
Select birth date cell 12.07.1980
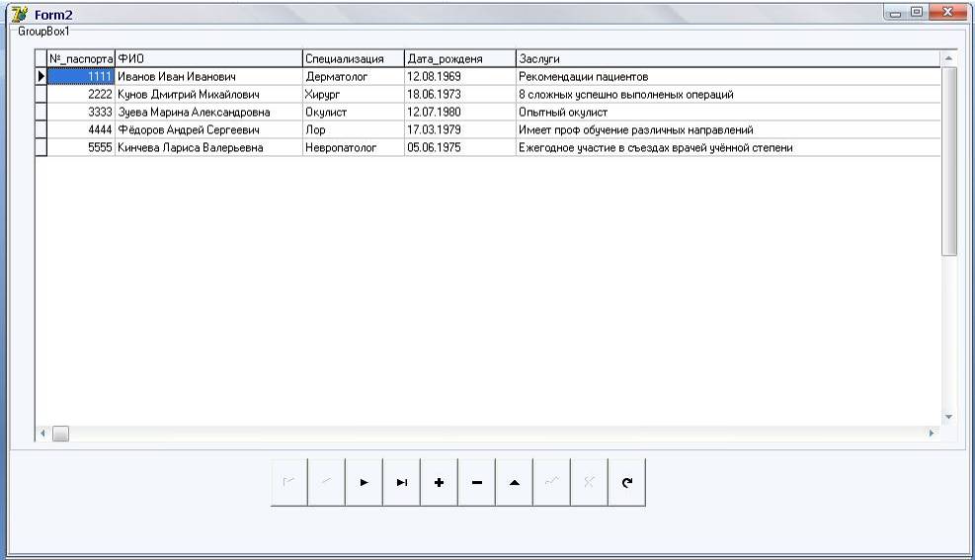click(x=460, y=112)
